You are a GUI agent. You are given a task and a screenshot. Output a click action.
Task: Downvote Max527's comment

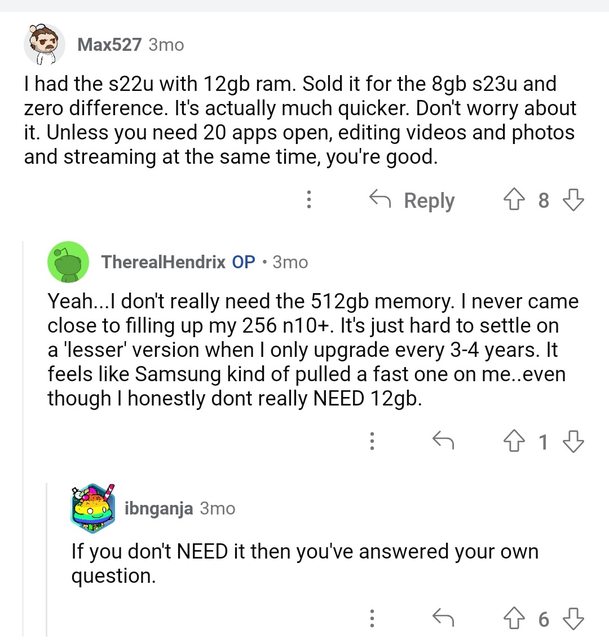573,200
